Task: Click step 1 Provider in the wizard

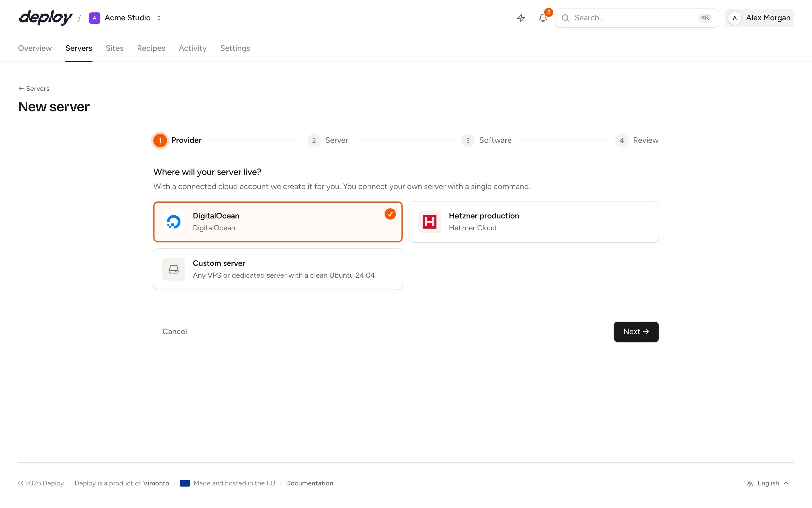Action: [177, 140]
